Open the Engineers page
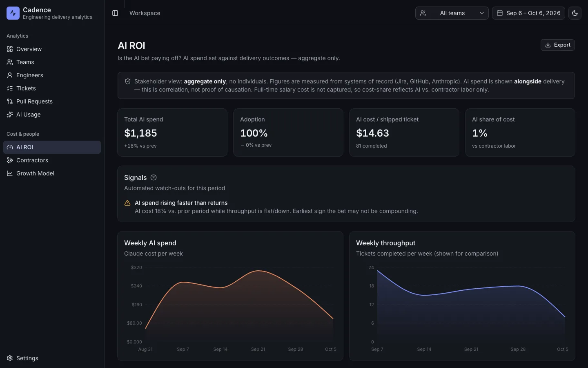Screen dimensions: 588x368 tap(52, 75)
